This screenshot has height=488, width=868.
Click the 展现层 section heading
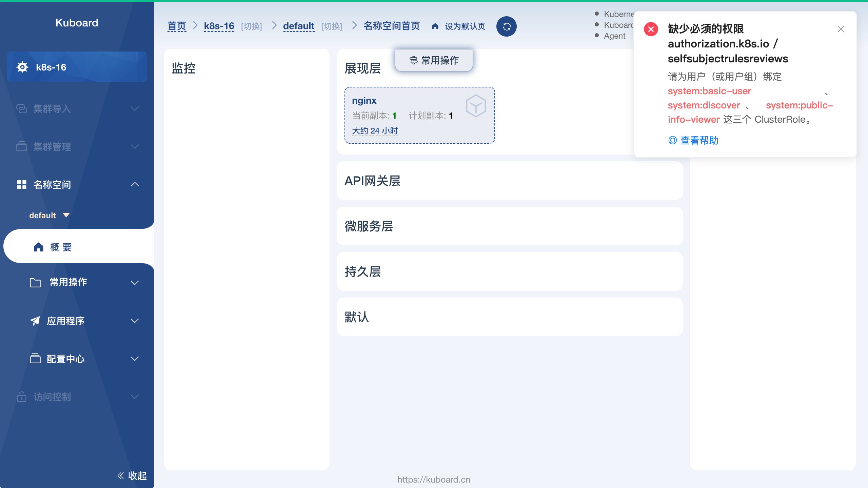[x=362, y=68]
